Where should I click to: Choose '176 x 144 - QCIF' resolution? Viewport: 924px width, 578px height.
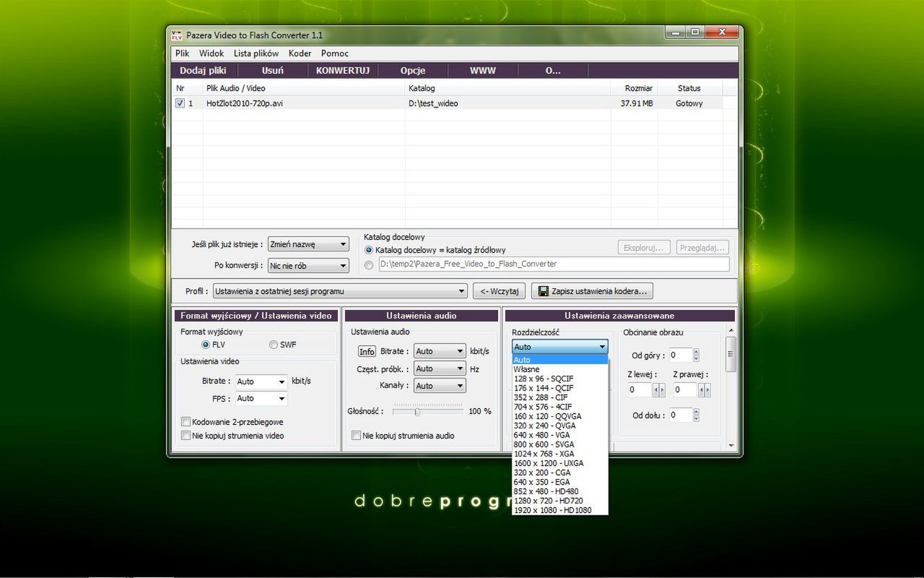(560, 388)
